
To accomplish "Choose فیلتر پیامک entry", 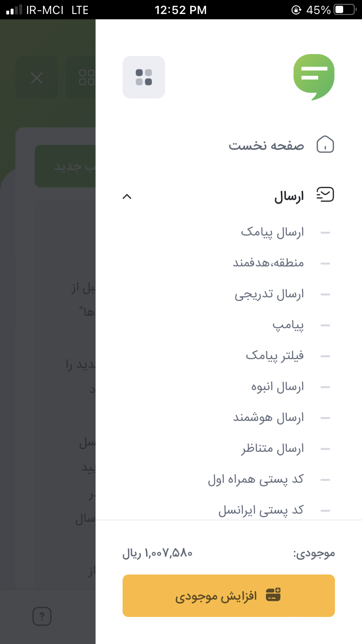I will tap(272, 356).
